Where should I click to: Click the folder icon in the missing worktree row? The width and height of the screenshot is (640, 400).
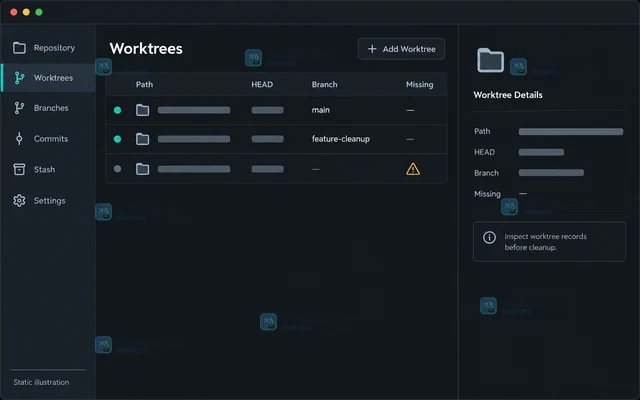click(142, 169)
